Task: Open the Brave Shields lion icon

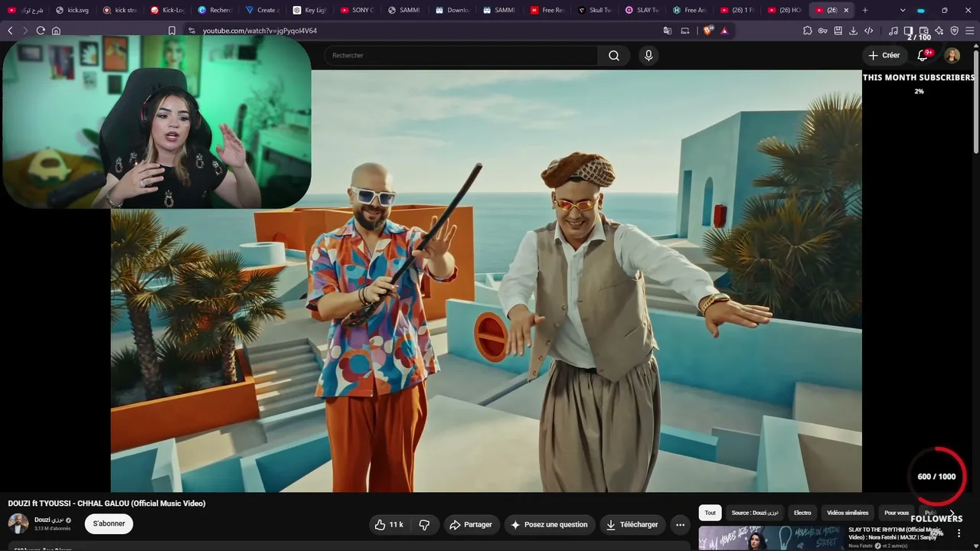Action: [x=708, y=31]
